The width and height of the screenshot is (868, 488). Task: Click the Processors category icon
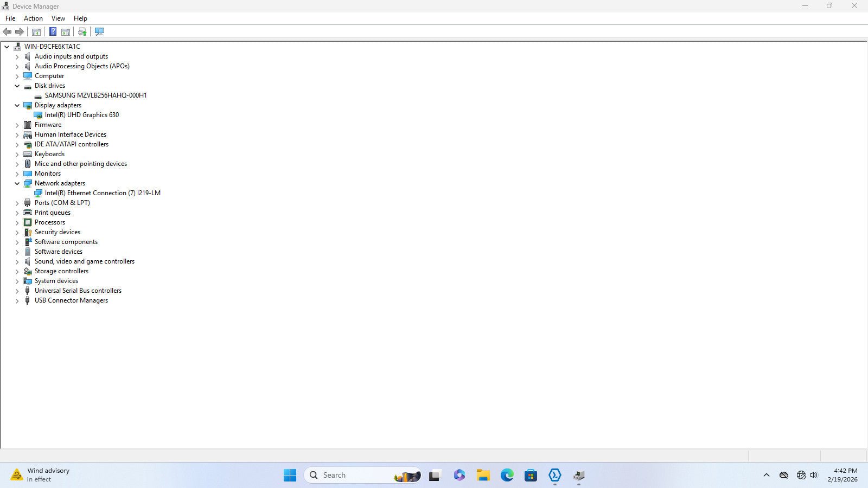coord(28,222)
